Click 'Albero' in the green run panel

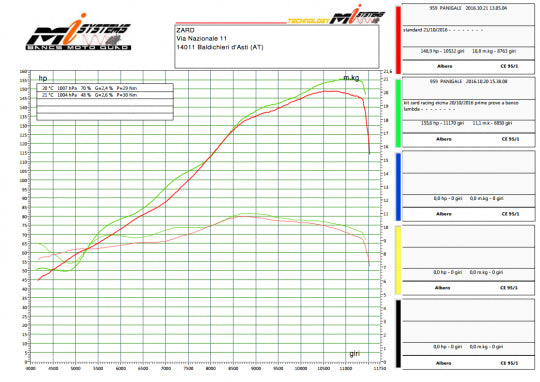444,139
